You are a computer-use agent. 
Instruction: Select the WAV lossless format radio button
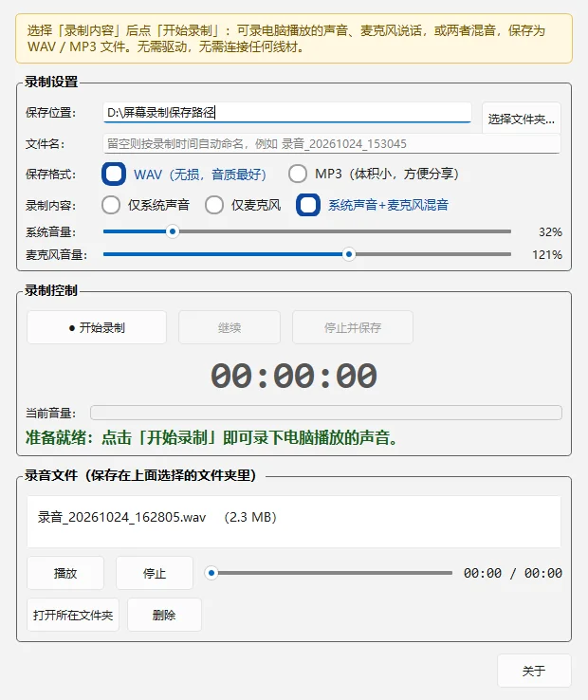[114, 174]
